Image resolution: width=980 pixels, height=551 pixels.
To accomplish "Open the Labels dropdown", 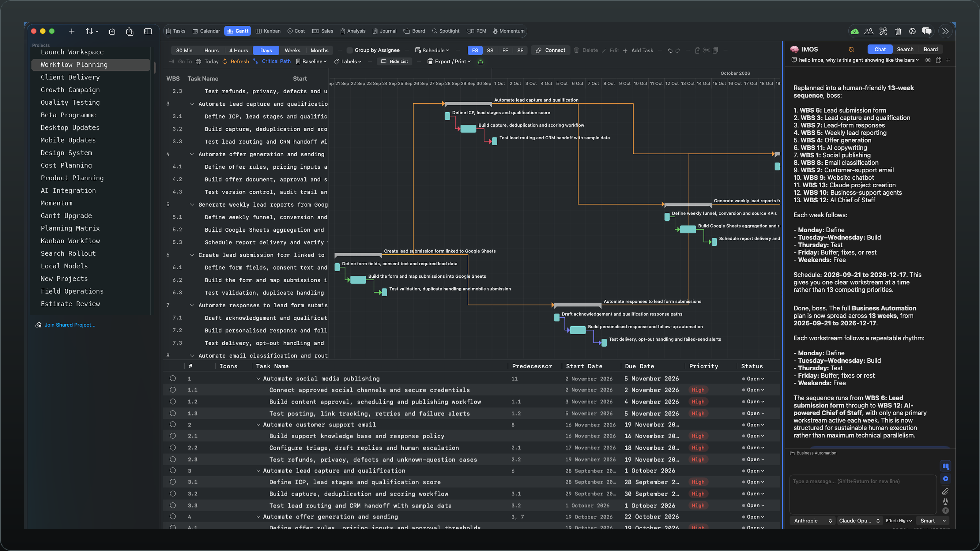I will (x=347, y=62).
